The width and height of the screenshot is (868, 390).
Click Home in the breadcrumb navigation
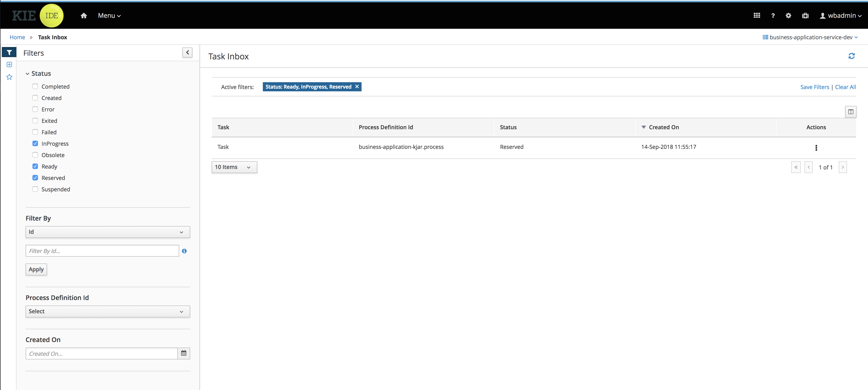(x=17, y=37)
